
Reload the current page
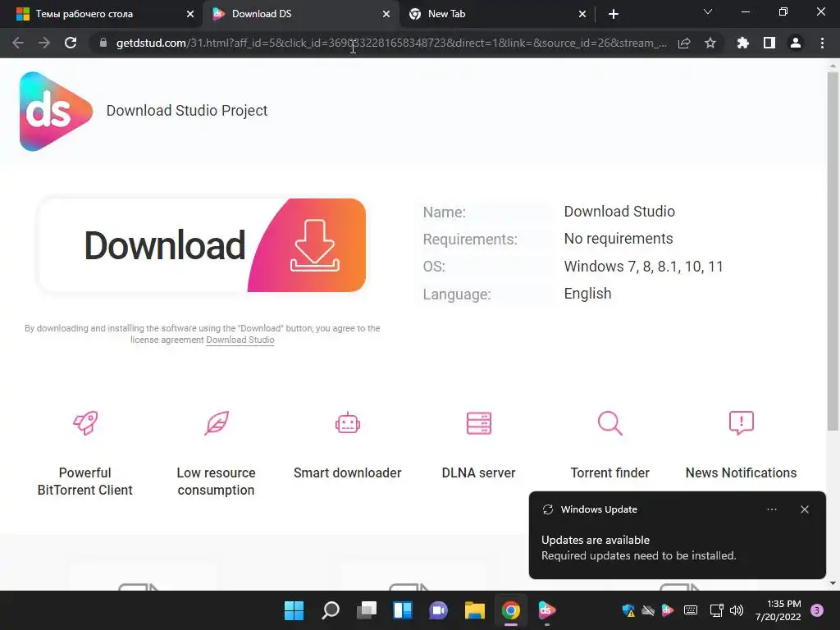(71, 43)
